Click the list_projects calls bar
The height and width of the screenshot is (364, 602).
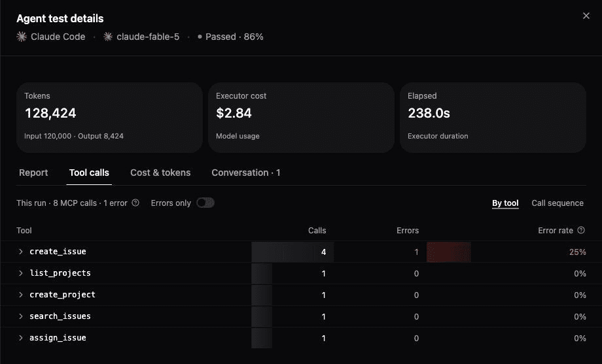point(262,273)
